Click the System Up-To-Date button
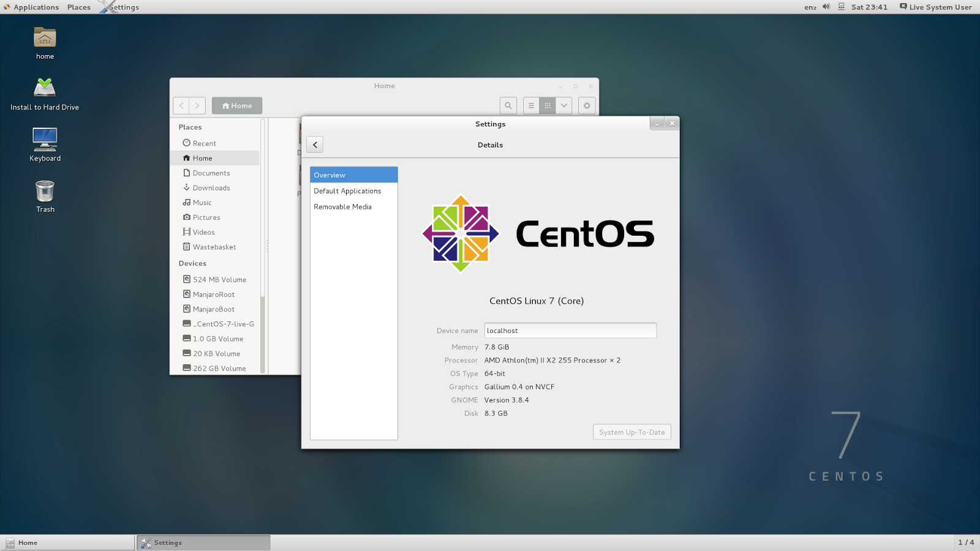Viewport: 980px width, 551px height. pyautogui.click(x=632, y=432)
